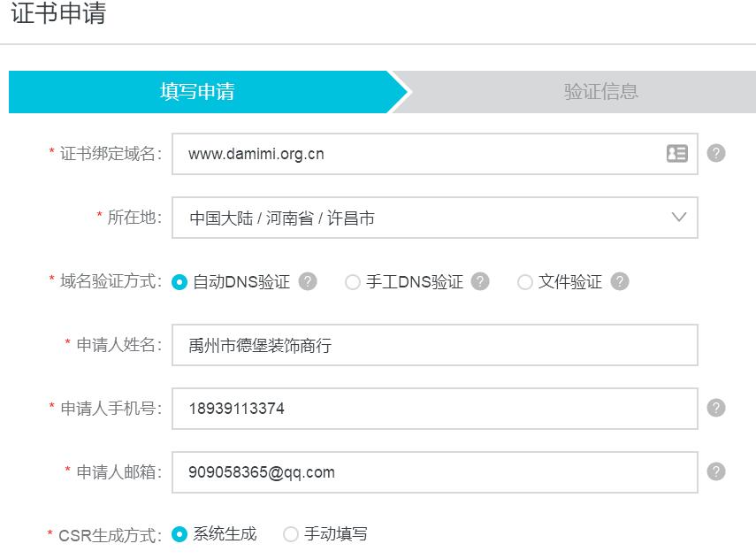This screenshot has width=756, height=559.
Task: Click help icon beside applicant phone field
Action: pyautogui.click(x=716, y=408)
